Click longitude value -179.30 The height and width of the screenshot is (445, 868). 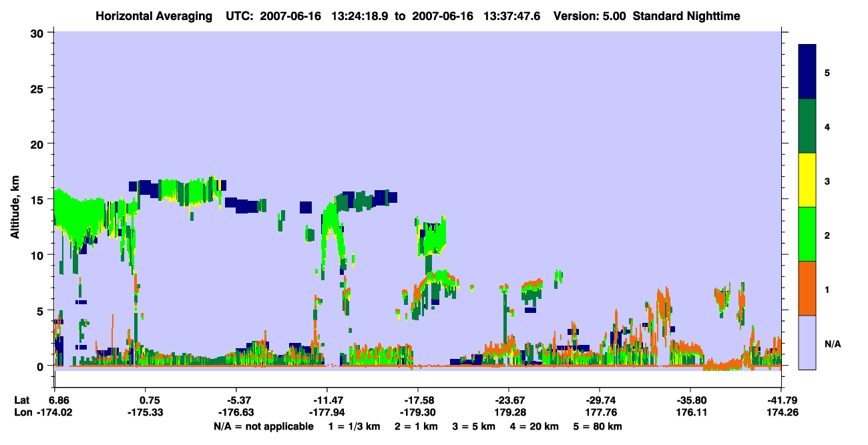417,413
